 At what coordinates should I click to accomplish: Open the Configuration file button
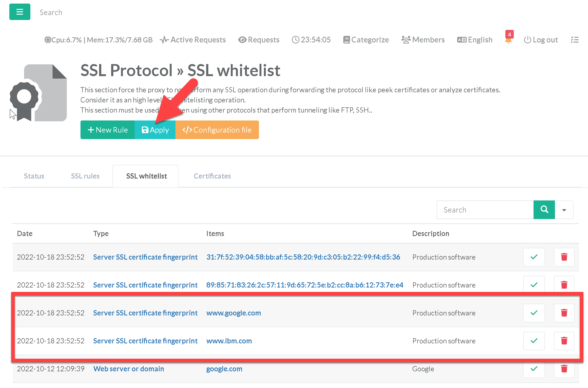tap(217, 130)
